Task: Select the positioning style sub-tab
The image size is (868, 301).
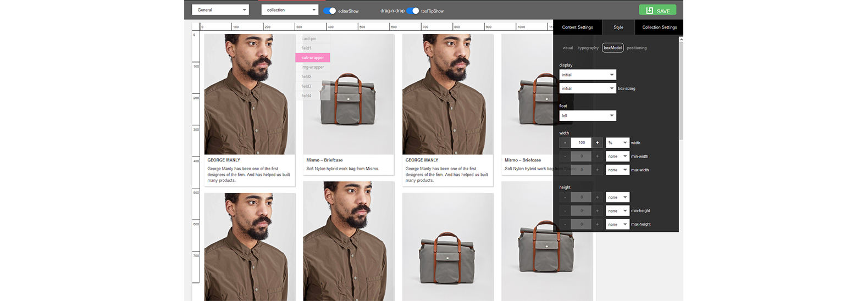Action: click(x=637, y=48)
